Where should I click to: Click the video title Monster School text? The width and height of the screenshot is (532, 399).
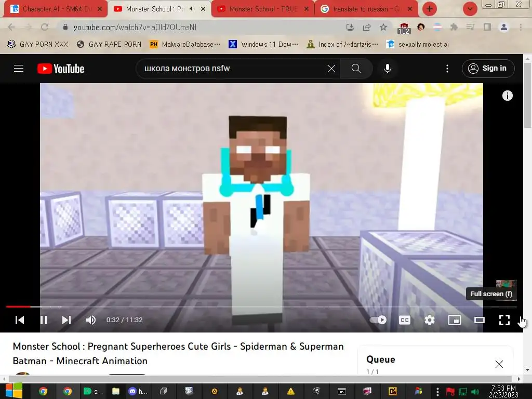point(178,353)
